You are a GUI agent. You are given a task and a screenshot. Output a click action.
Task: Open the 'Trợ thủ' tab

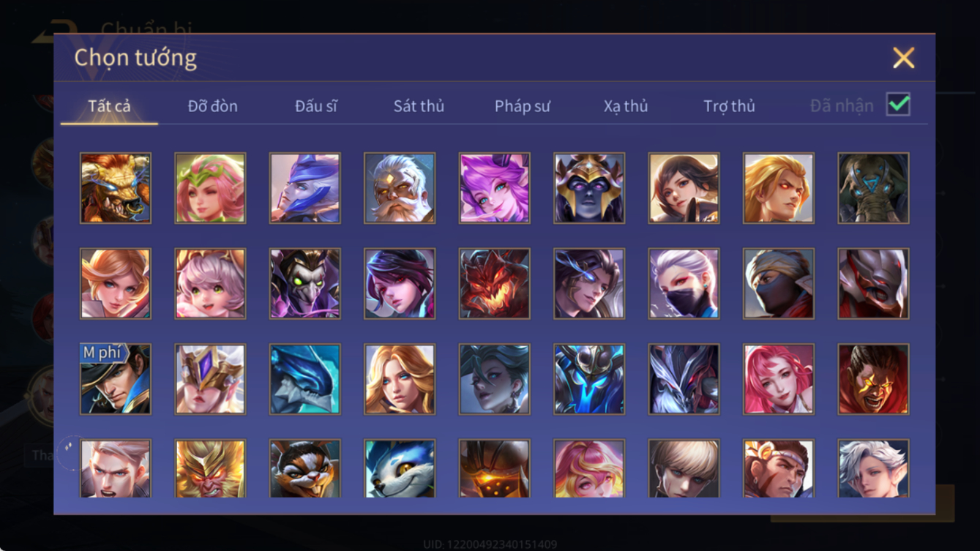[729, 106]
